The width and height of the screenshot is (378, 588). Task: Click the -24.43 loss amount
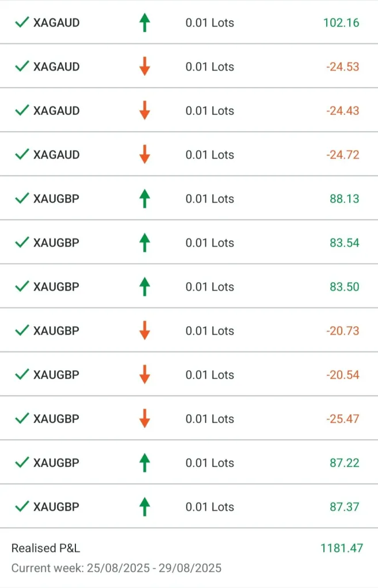tap(342, 110)
